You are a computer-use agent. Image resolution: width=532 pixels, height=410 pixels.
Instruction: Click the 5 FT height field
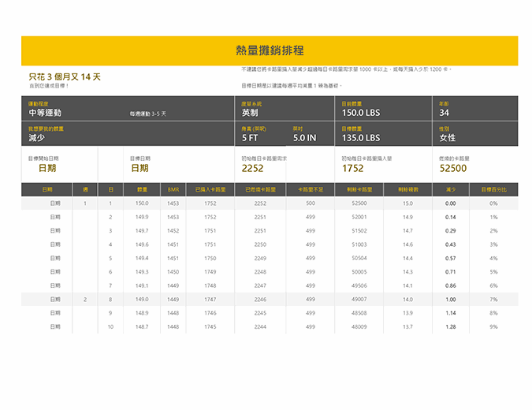pos(250,138)
